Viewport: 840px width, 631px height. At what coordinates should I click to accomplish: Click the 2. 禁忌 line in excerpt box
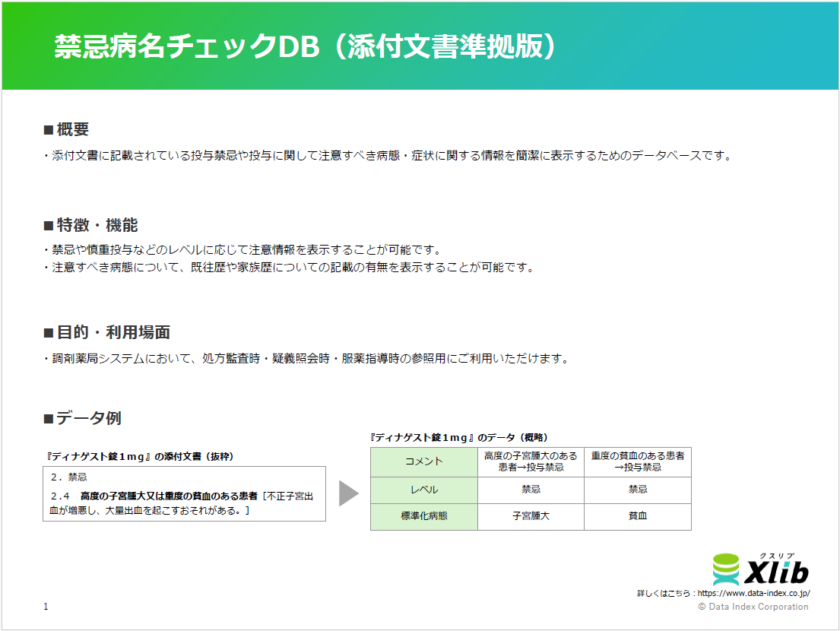click(x=68, y=477)
